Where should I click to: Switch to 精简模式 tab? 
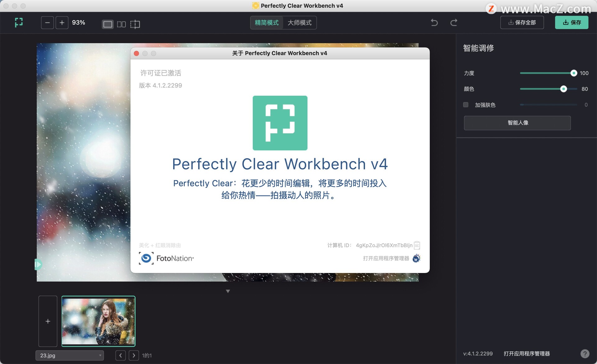pos(267,23)
